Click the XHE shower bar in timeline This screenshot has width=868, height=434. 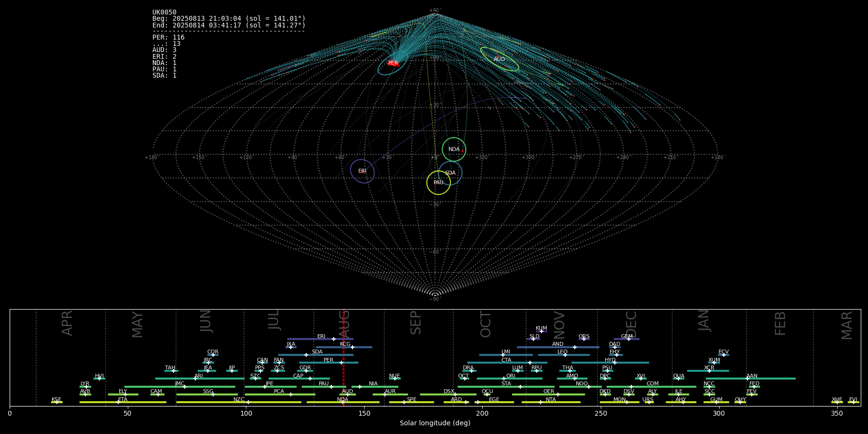tap(837, 402)
